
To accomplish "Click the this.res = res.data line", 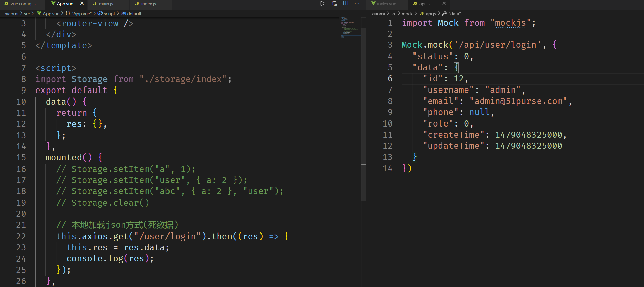I will (118, 247).
